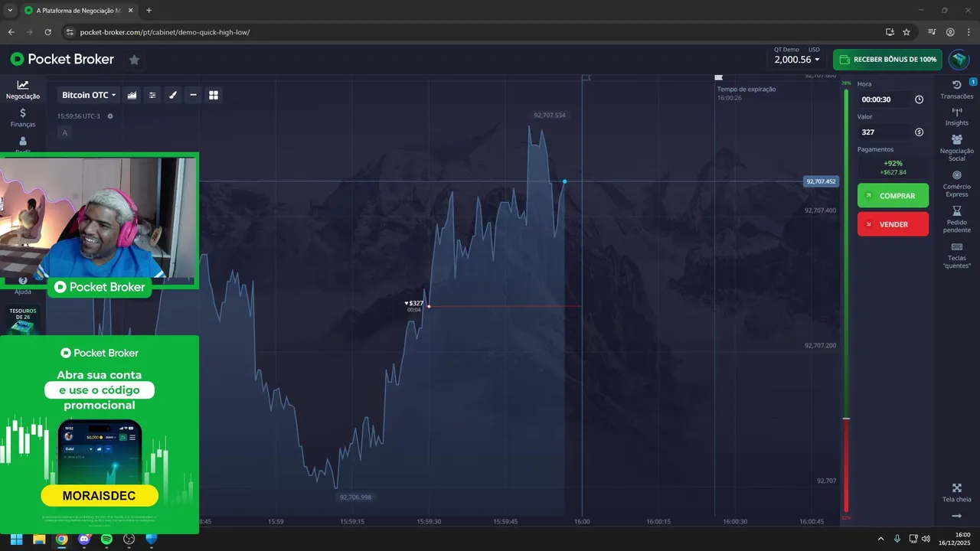The image size is (980, 551).
Task: Open File Explorer from taskbar
Action: [39, 539]
